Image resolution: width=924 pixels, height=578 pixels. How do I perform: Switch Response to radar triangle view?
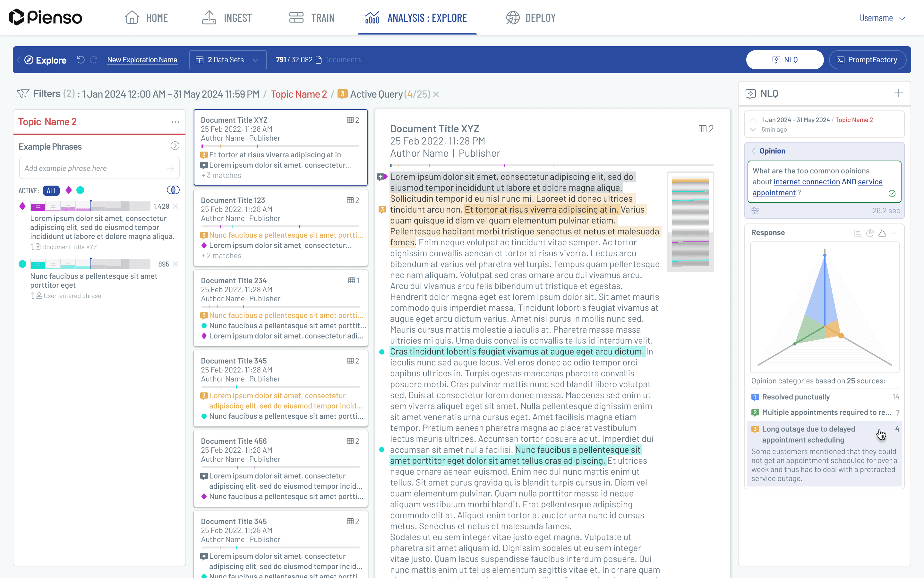pyautogui.click(x=882, y=233)
